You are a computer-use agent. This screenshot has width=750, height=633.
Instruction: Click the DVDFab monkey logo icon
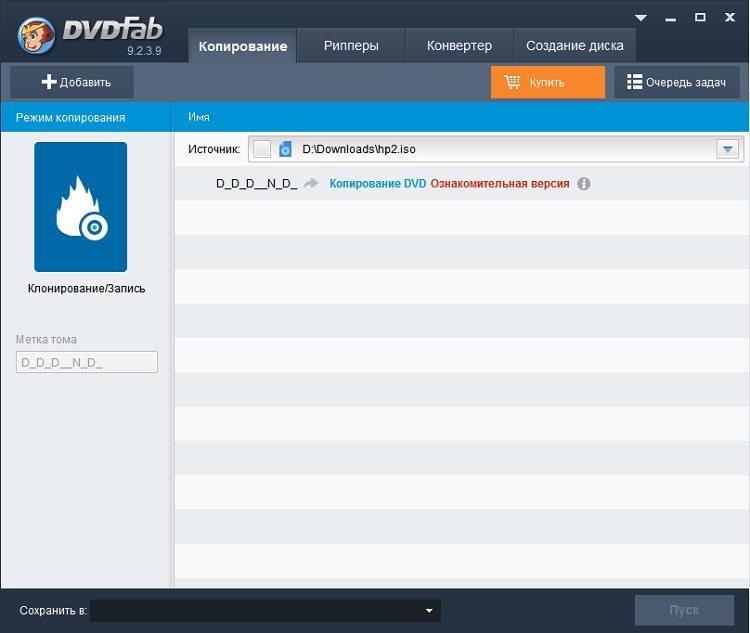pos(36,35)
